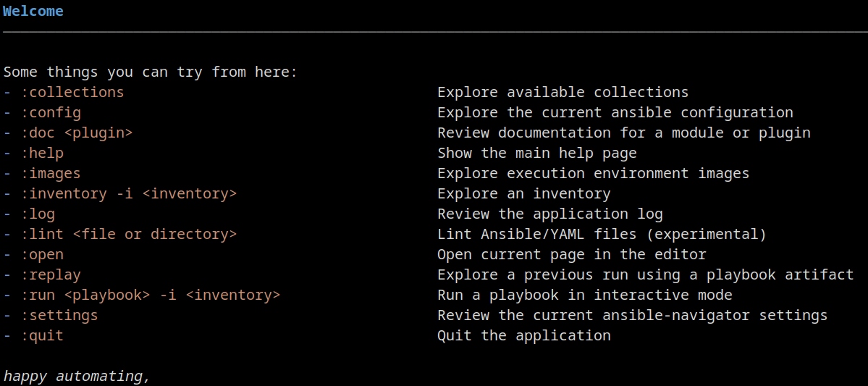Select the ":help" command
868x386 pixels.
(x=42, y=153)
